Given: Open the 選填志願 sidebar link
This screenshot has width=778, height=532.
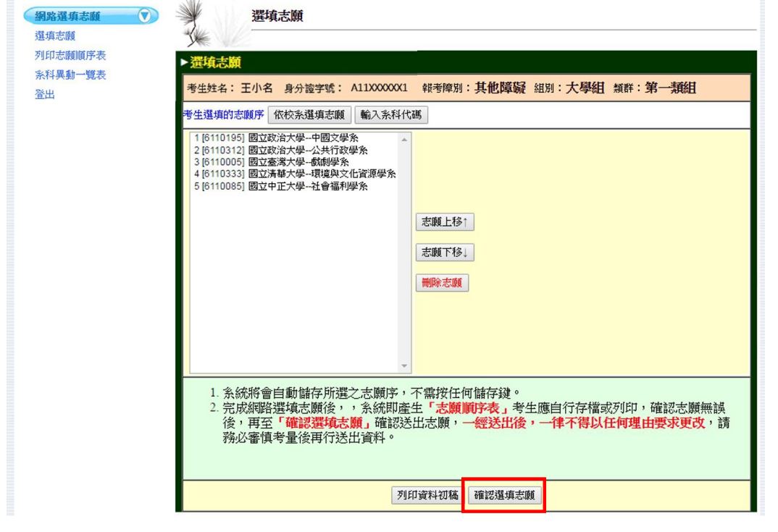Looking at the screenshot, I should tap(55, 35).
